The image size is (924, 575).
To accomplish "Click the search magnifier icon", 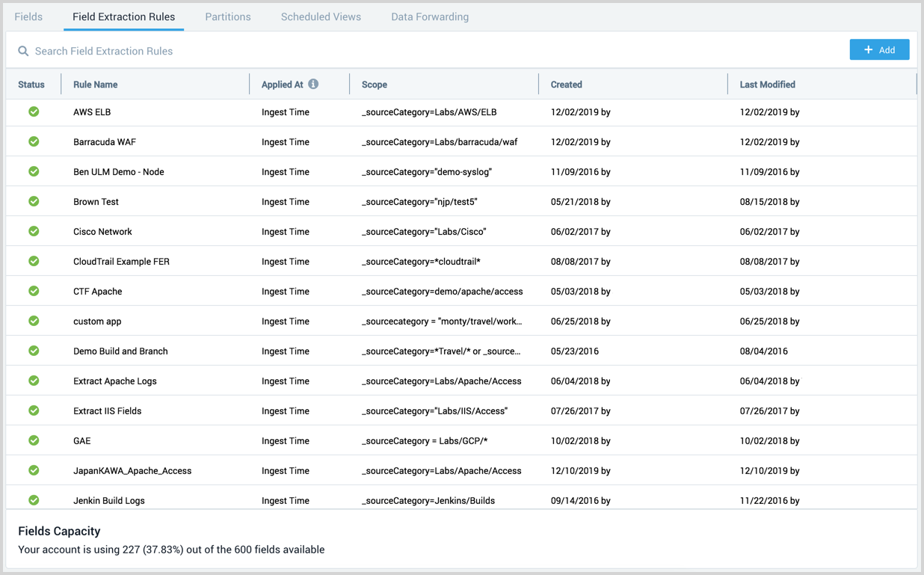I will [x=23, y=52].
